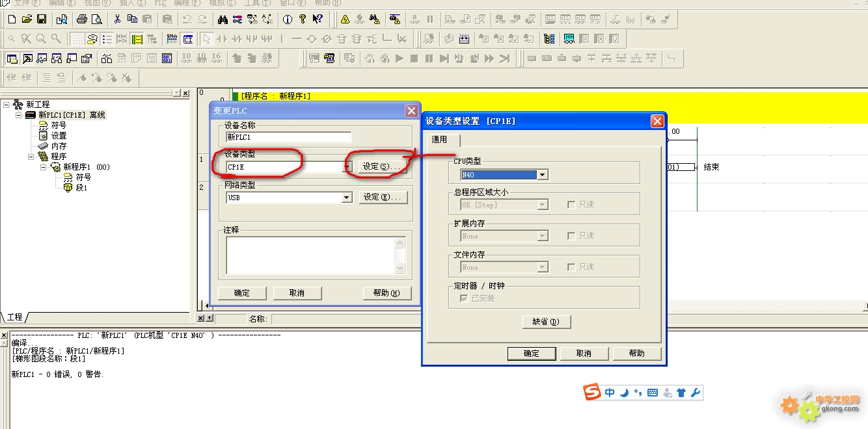868x429 pixels.
Task: Select the selection arrow pointer tool
Action: click(207, 39)
